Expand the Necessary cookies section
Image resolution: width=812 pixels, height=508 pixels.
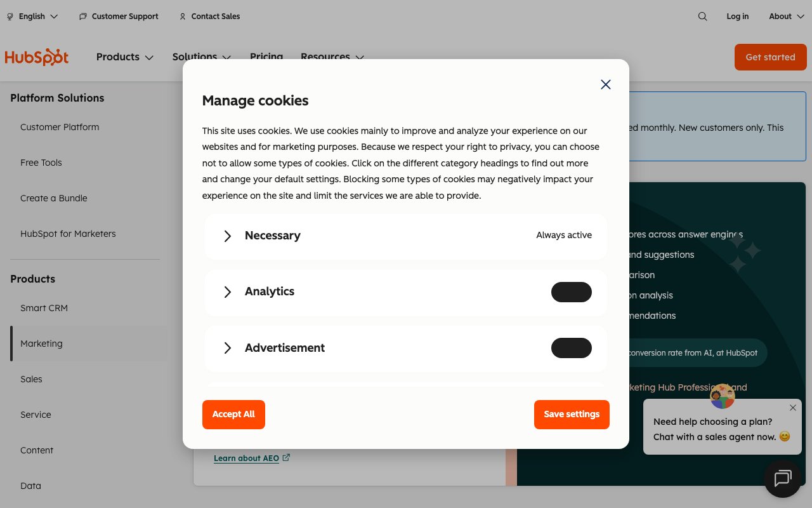click(228, 236)
